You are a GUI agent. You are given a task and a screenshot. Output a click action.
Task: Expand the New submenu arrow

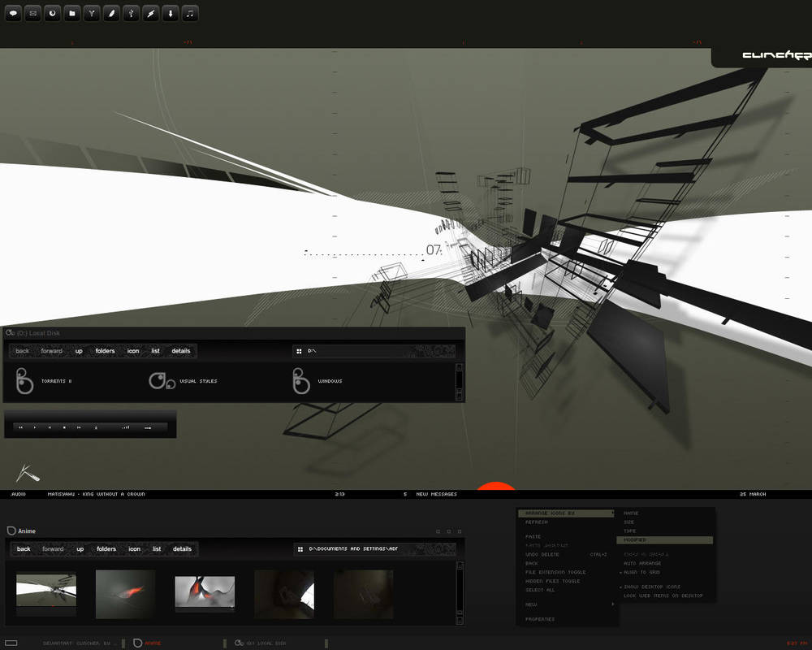click(x=612, y=604)
